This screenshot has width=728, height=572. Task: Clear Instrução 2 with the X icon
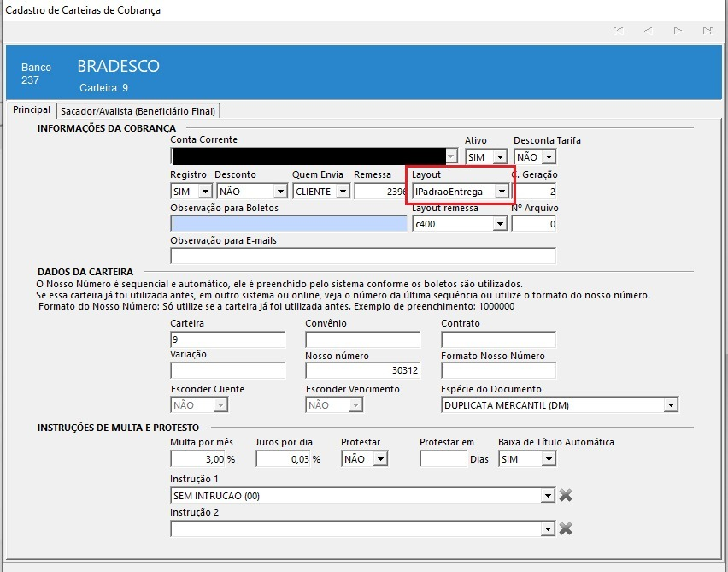click(566, 528)
